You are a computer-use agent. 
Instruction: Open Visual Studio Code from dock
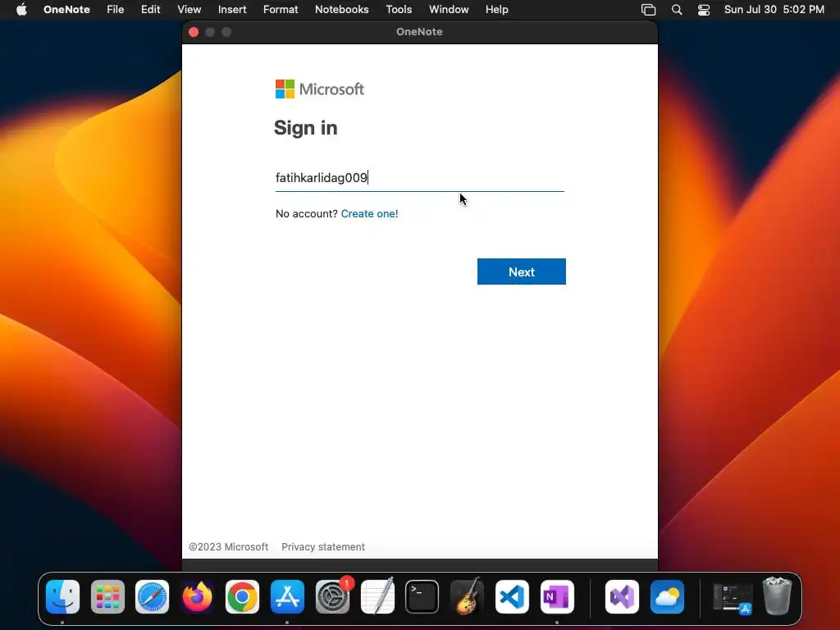[512, 597]
